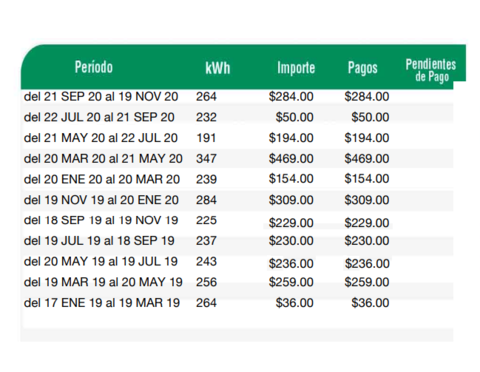
Task: Click the Importe column header
Action: point(296,68)
